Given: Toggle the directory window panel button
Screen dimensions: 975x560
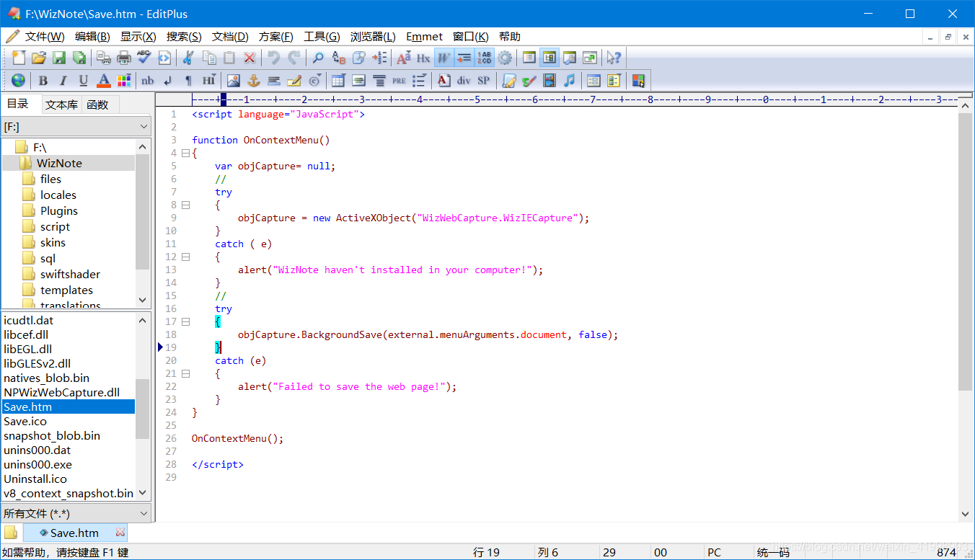Looking at the screenshot, I should click(x=550, y=58).
